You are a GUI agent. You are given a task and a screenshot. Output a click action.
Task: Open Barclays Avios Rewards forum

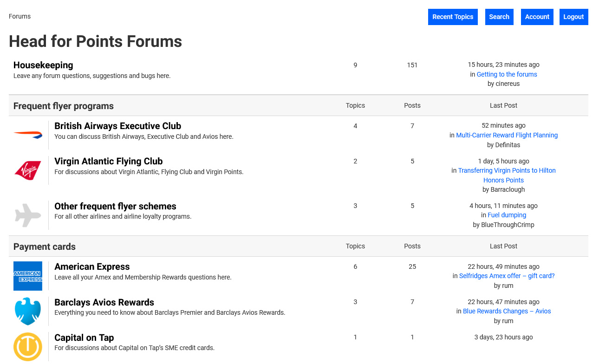(104, 302)
